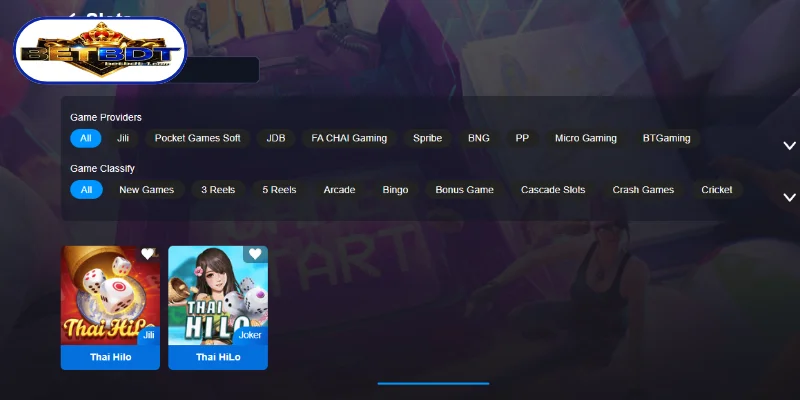
Task: Filter by Jili provider
Action: pos(123,138)
